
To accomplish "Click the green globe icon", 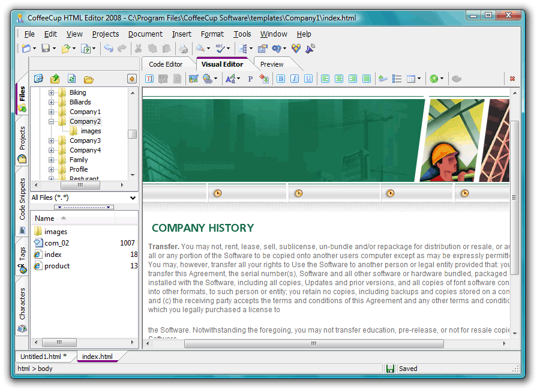I will (434, 79).
